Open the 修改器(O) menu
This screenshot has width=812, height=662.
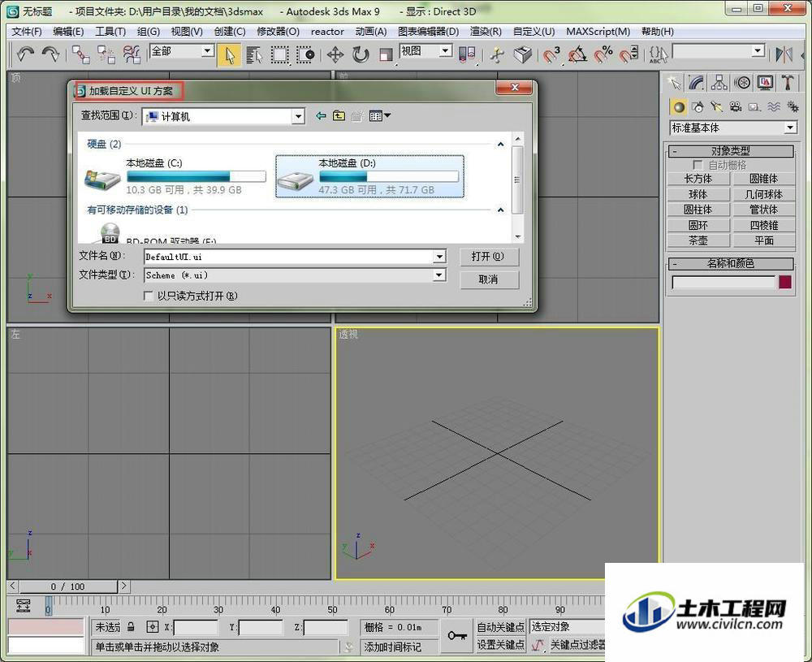click(x=278, y=32)
